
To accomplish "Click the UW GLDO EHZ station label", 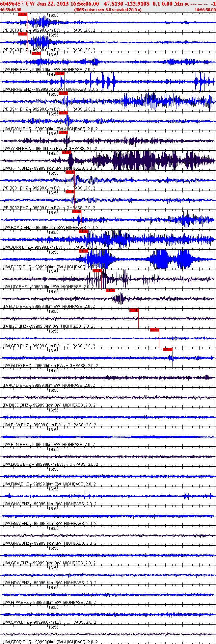I will (17, 366).
